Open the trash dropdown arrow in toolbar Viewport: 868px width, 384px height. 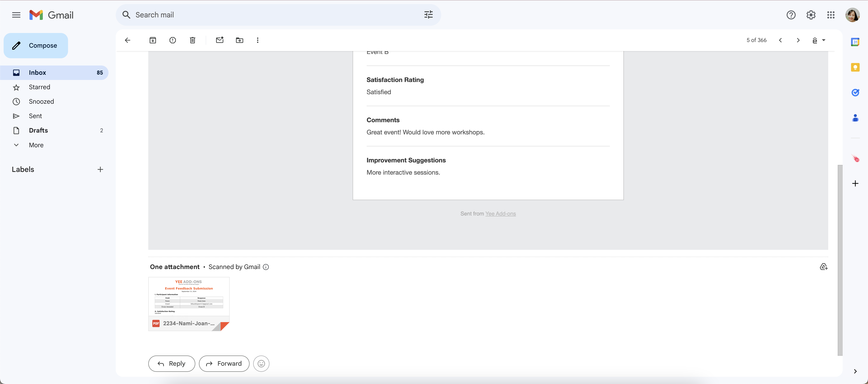click(x=824, y=40)
